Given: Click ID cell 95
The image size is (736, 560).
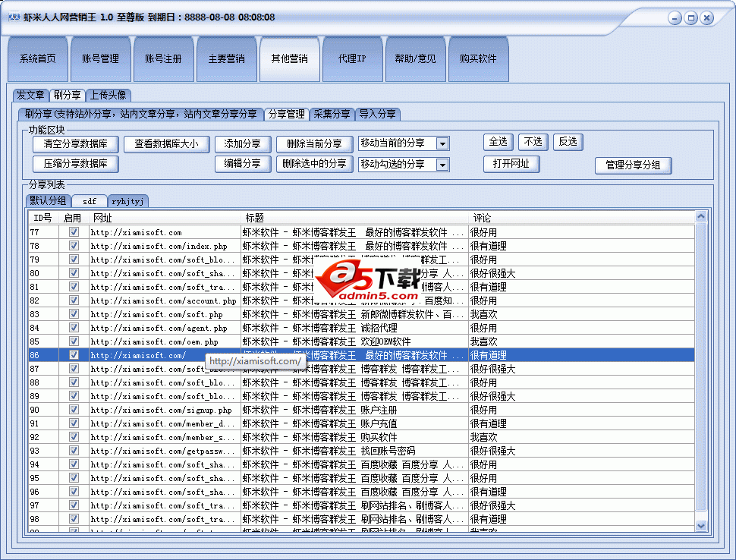Looking at the screenshot, I should pos(43,478).
